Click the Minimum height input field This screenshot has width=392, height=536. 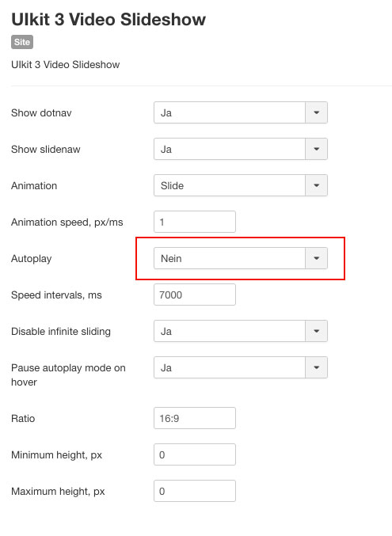(x=195, y=454)
